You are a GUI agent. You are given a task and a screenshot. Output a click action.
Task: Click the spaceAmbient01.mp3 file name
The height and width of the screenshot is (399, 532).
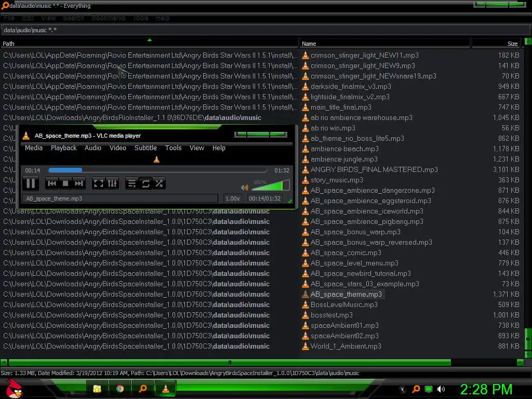[x=345, y=325]
